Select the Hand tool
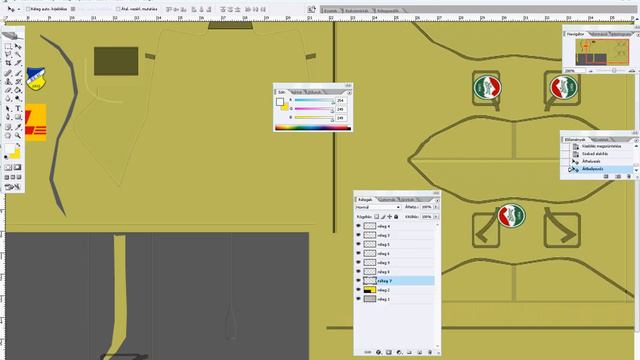Viewport: 640px width, 360px height. tap(8, 136)
